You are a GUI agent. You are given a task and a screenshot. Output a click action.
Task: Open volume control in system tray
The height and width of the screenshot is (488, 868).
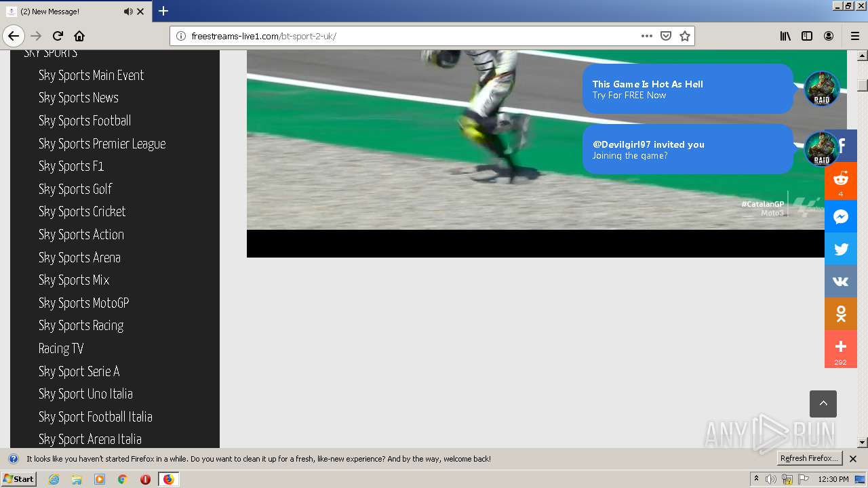click(x=771, y=479)
